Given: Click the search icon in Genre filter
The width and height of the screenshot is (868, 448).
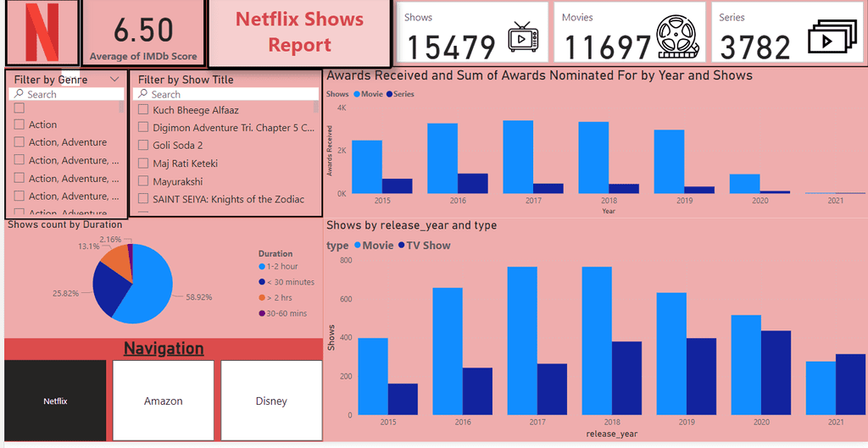Looking at the screenshot, I should (x=19, y=94).
